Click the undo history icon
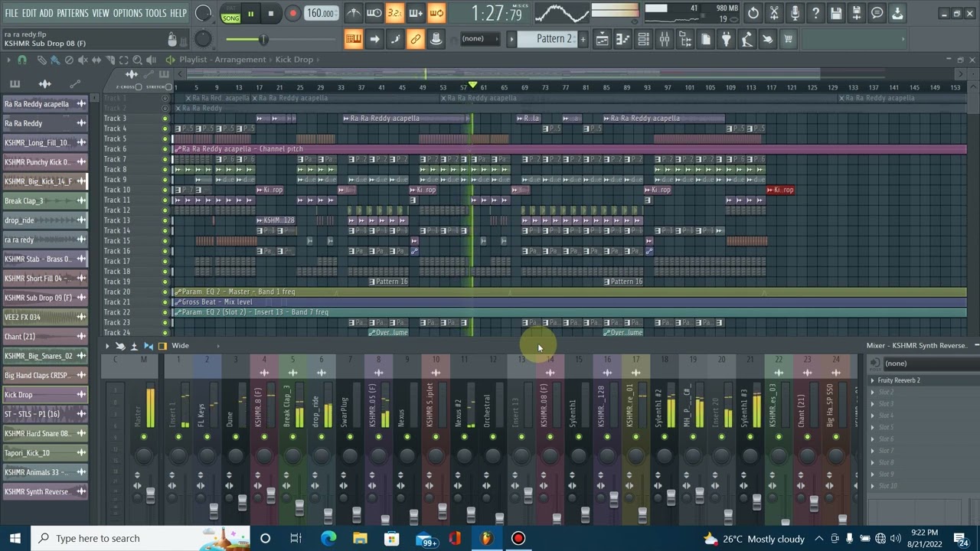Image resolution: width=980 pixels, height=551 pixels. pyautogui.click(x=753, y=13)
